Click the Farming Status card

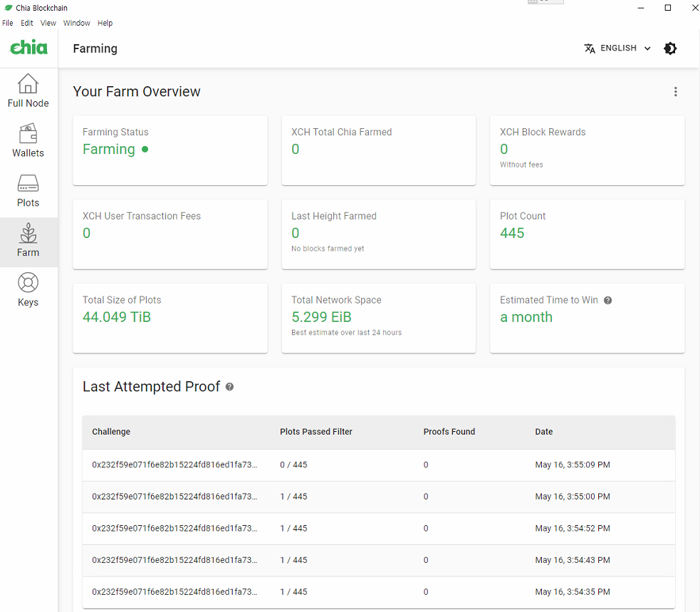[170, 150]
